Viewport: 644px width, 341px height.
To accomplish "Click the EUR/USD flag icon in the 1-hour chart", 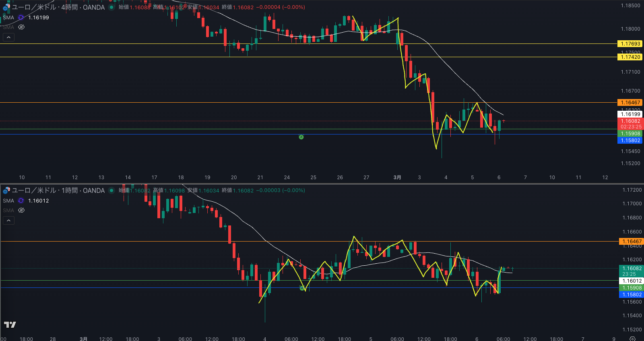I will tap(6, 190).
